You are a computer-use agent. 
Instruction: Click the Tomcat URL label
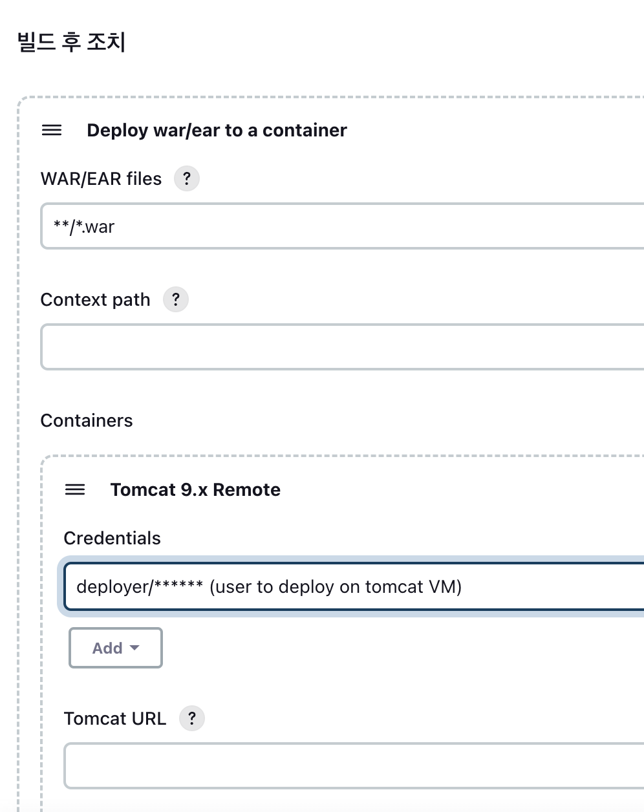[115, 719]
